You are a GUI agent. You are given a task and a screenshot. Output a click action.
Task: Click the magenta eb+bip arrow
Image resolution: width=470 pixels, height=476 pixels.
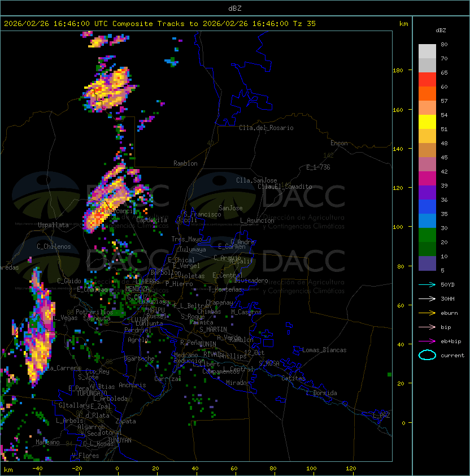tap(427, 341)
